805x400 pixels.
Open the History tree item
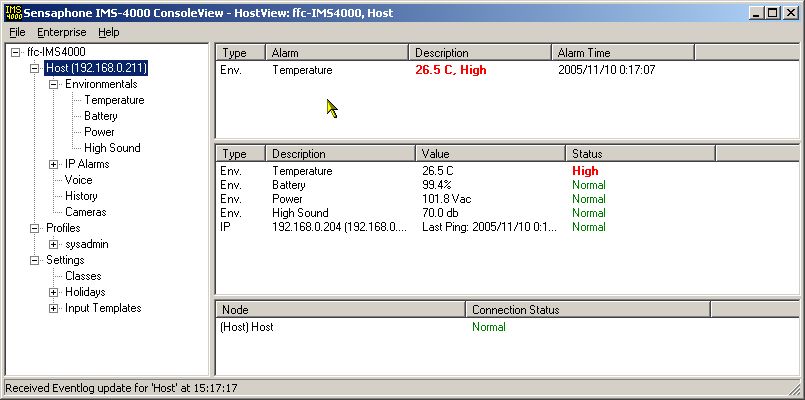click(x=81, y=196)
